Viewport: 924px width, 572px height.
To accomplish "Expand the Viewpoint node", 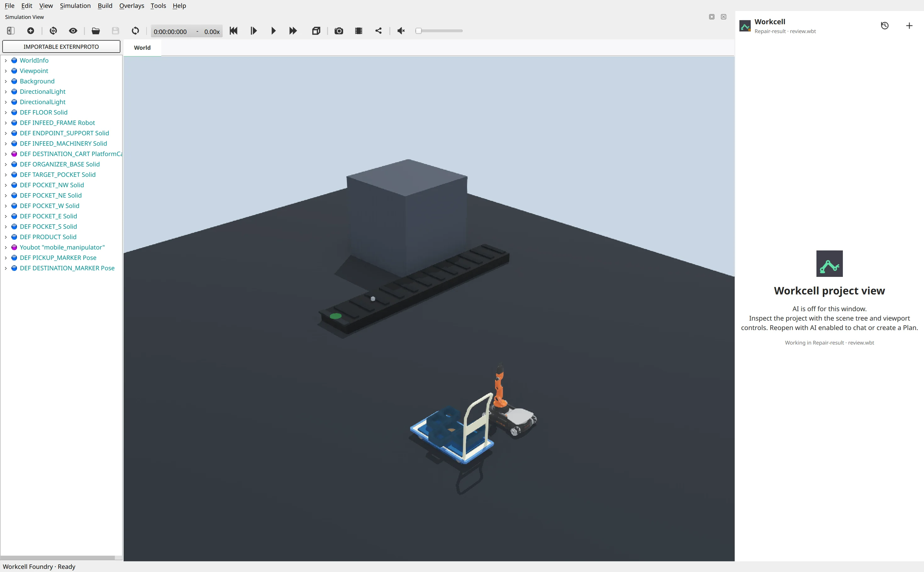I will click(6, 71).
